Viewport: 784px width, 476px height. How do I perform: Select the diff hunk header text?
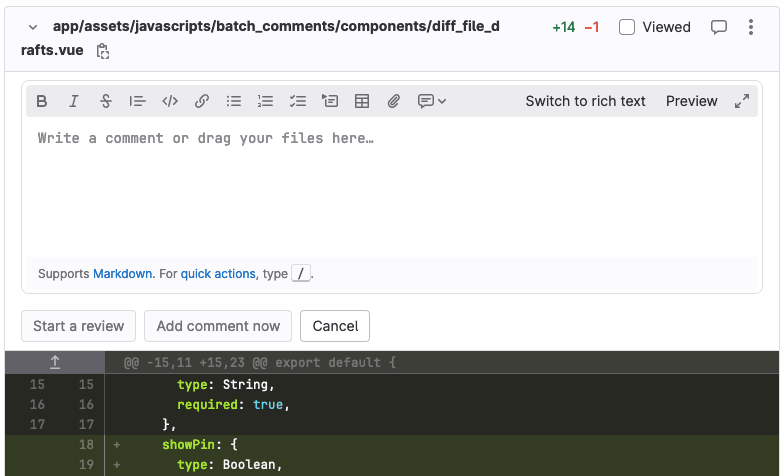[x=260, y=362]
